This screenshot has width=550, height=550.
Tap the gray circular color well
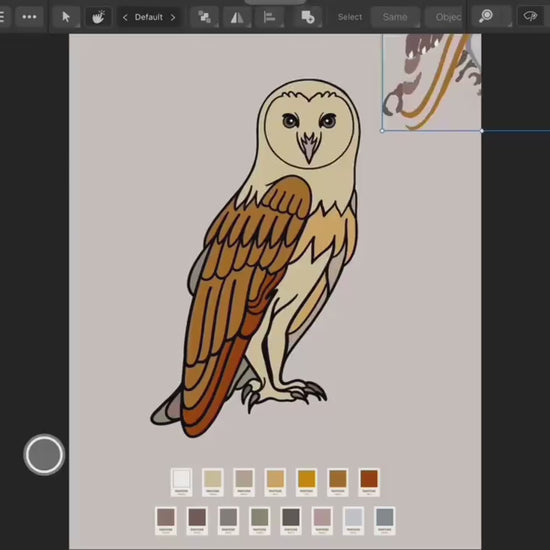pyautogui.click(x=44, y=455)
